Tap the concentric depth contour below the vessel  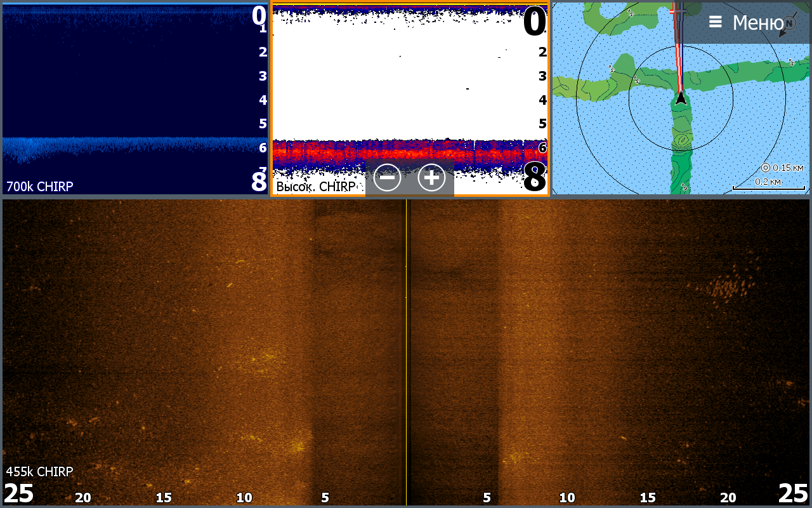683,140
